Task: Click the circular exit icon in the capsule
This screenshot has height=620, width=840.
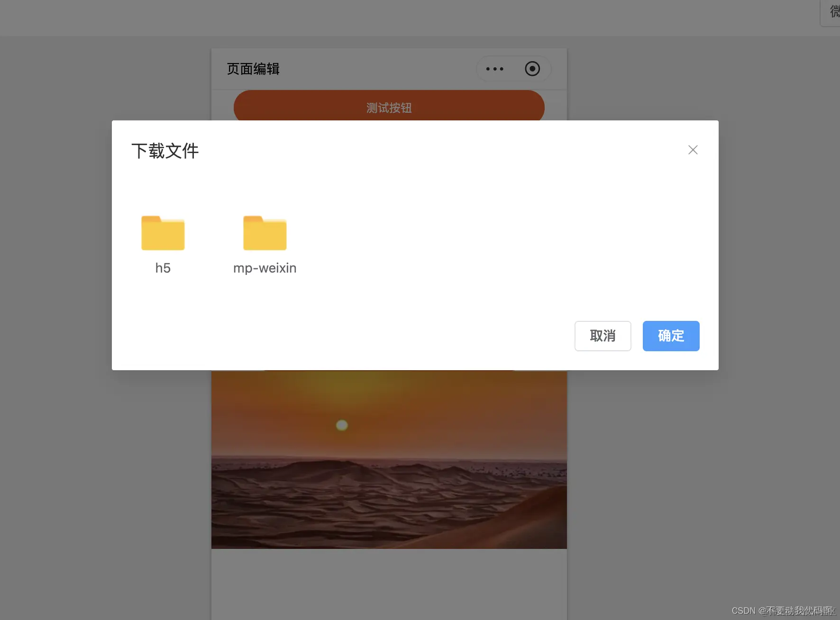Action: pos(532,69)
